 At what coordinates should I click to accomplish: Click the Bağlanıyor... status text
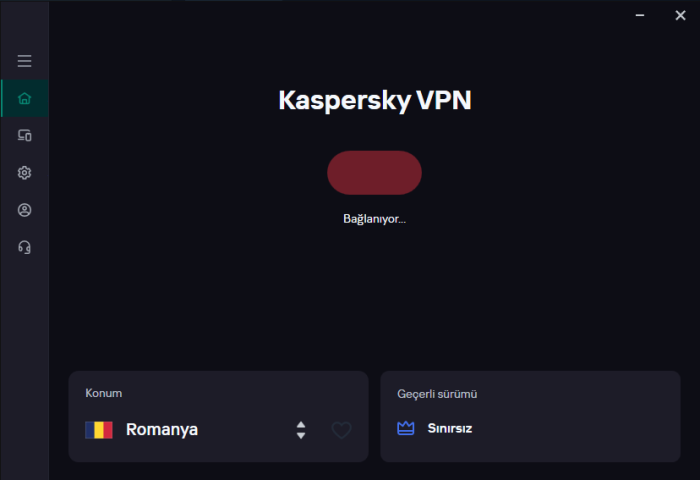[374, 218]
